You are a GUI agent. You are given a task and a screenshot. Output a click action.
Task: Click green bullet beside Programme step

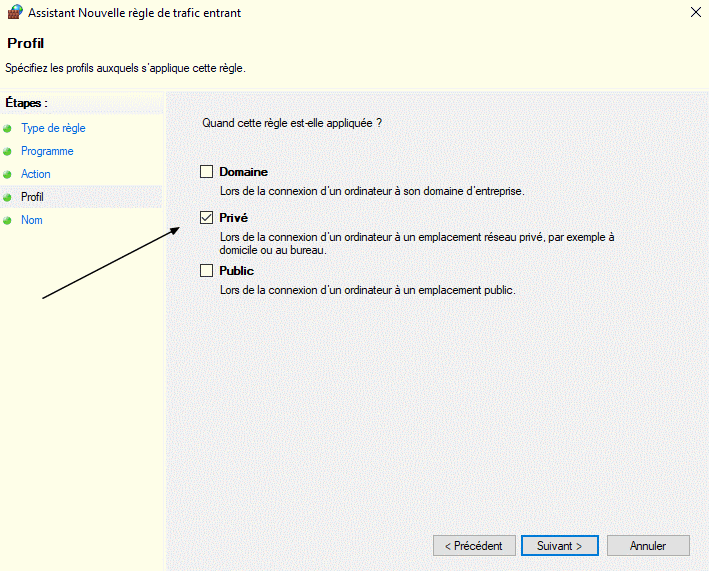7,152
